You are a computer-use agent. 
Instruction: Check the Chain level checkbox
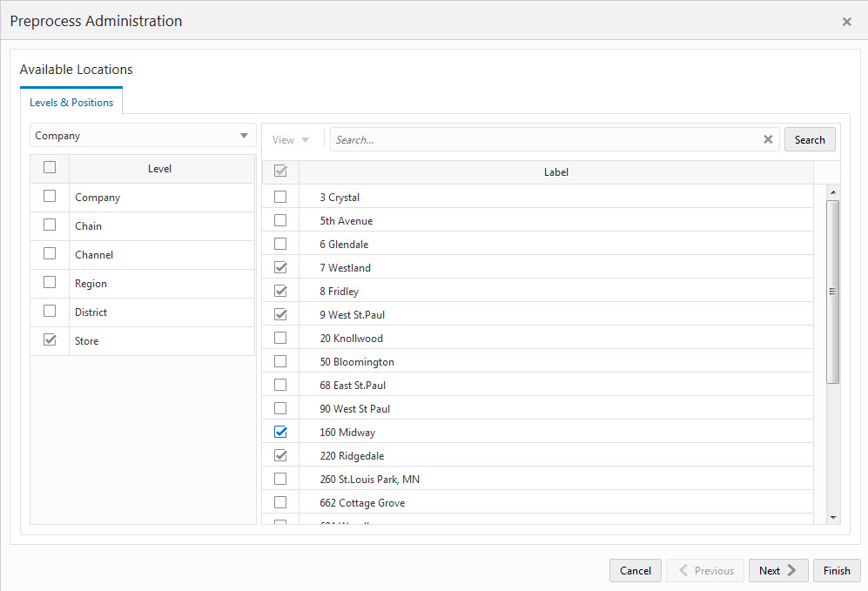coord(50,225)
